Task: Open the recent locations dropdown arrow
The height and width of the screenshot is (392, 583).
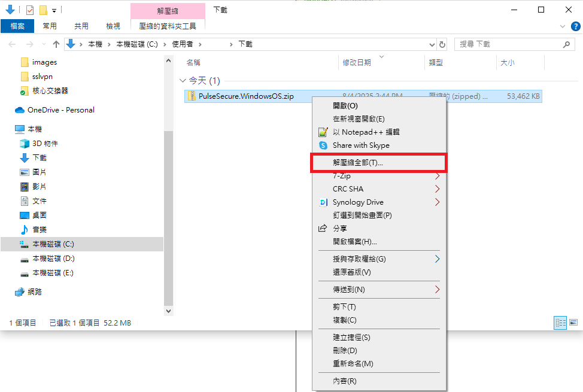Action: [x=44, y=44]
